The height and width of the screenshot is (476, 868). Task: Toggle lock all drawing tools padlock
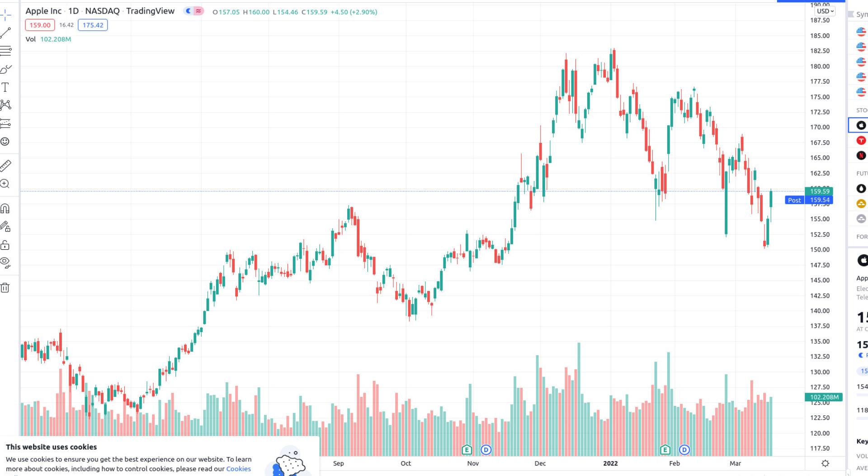click(5, 245)
